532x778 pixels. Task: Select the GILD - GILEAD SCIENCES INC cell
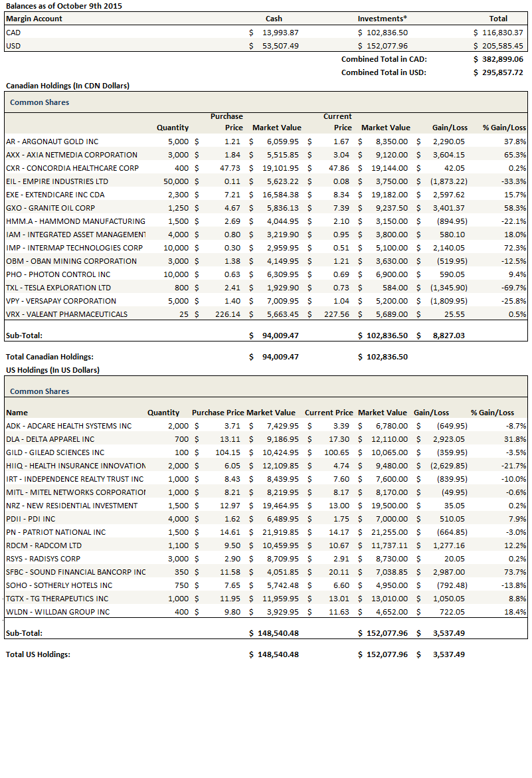pyautogui.click(x=55, y=452)
